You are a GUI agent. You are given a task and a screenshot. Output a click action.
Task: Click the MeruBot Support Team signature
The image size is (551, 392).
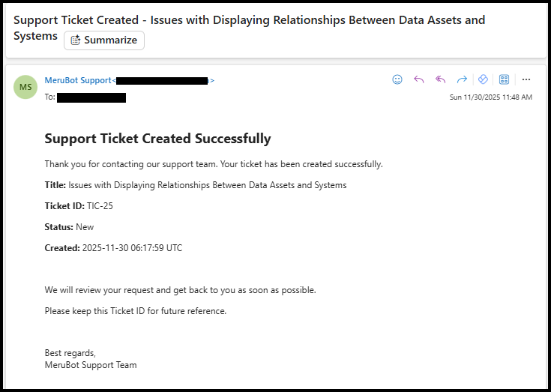point(90,365)
